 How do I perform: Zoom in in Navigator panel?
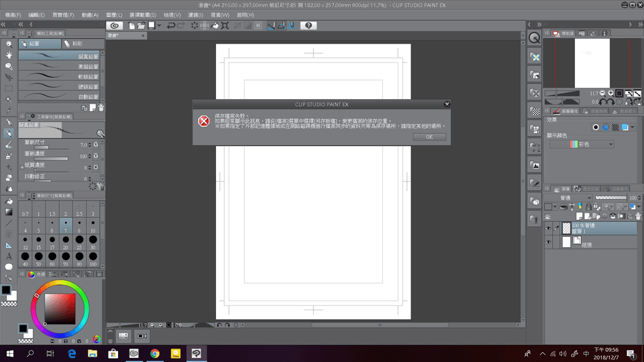pos(610,93)
